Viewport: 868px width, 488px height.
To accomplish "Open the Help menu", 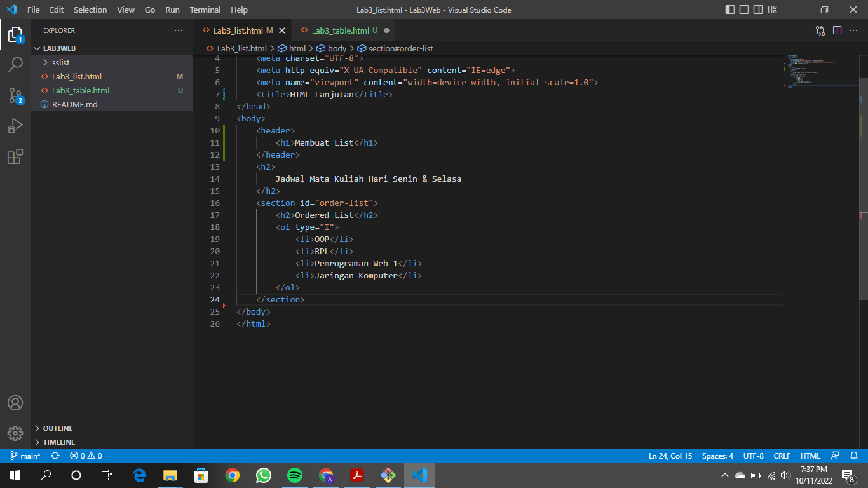I will (240, 10).
